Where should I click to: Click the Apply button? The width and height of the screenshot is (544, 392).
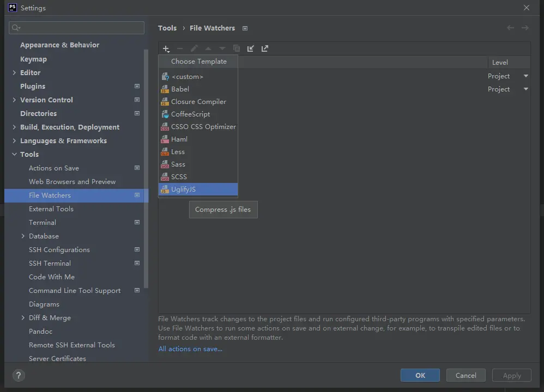point(512,375)
